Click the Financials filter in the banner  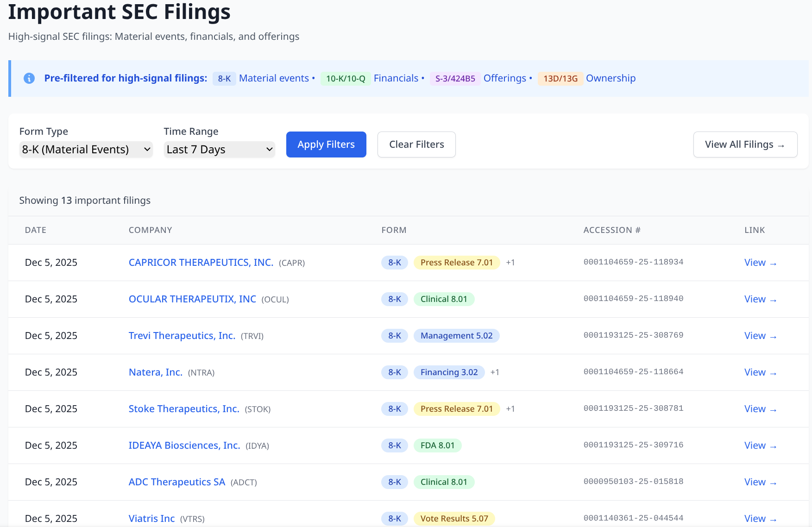point(396,78)
